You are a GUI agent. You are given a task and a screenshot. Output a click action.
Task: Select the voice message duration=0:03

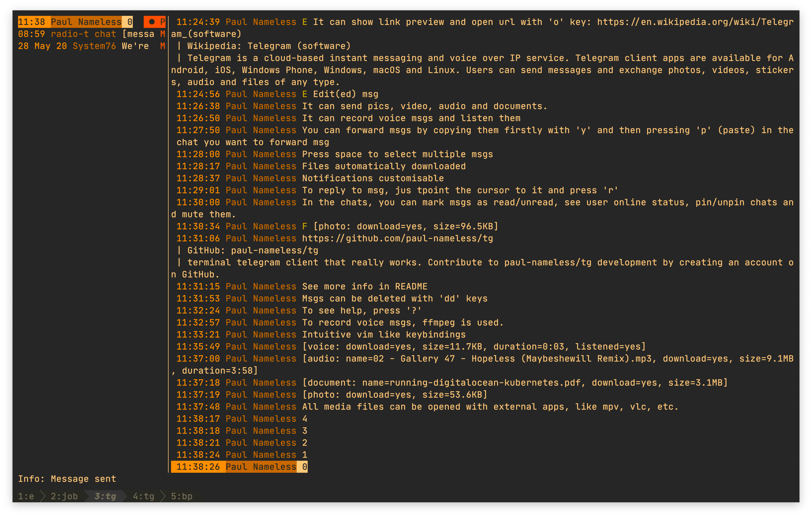[411, 346]
